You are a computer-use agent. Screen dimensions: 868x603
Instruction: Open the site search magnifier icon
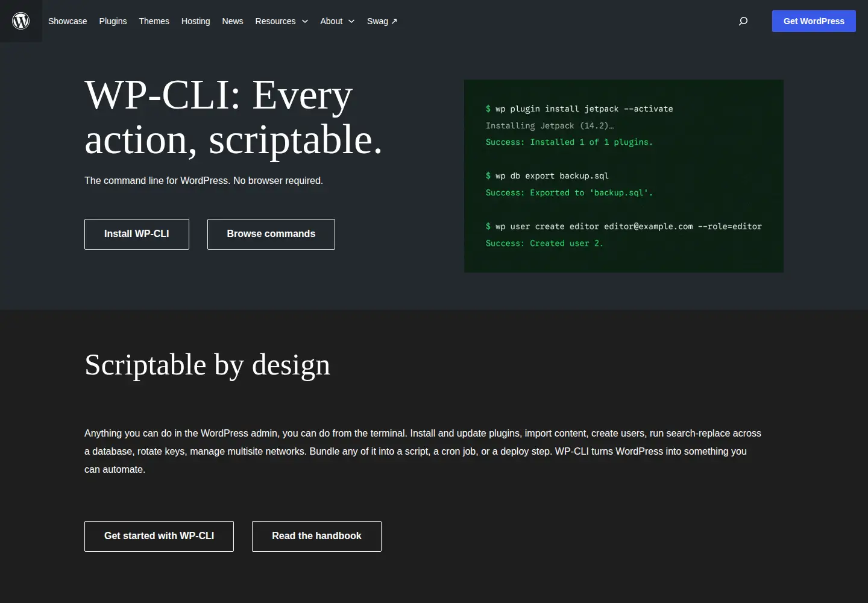coord(743,21)
